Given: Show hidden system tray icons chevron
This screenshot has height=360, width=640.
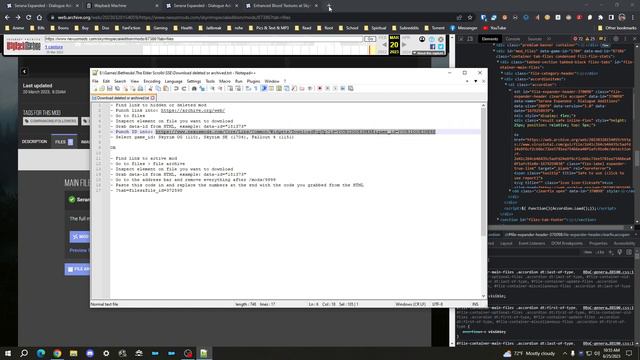Looking at the screenshot, I should (x=565, y=353).
